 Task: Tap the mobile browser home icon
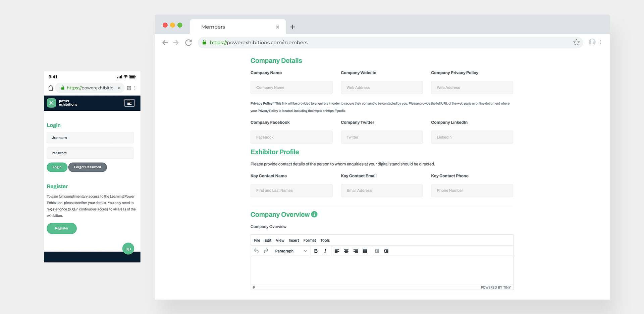[x=51, y=88]
